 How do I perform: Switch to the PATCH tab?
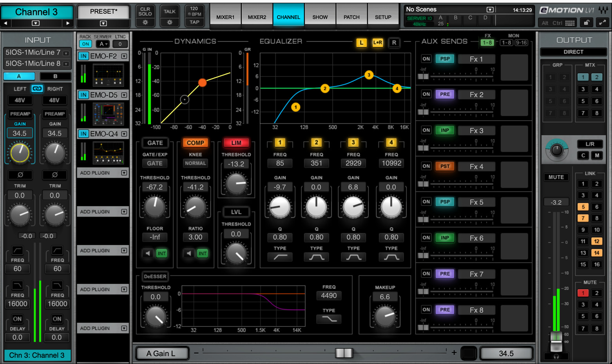(x=351, y=17)
